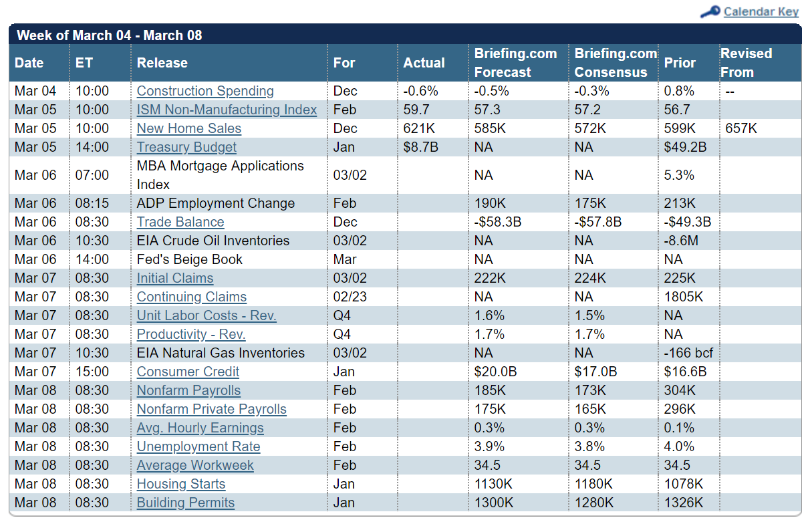The width and height of the screenshot is (812, 532).
Task: Open the Unit Labor Costs - Rev. link
Action: pos(207,315)
